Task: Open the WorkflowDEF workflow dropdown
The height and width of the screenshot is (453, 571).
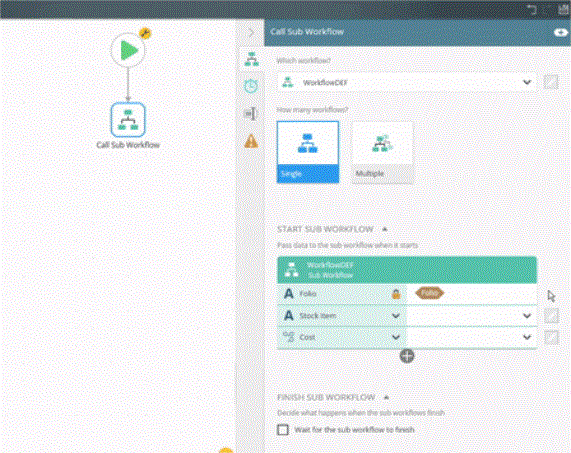Action: coord(406,83)
